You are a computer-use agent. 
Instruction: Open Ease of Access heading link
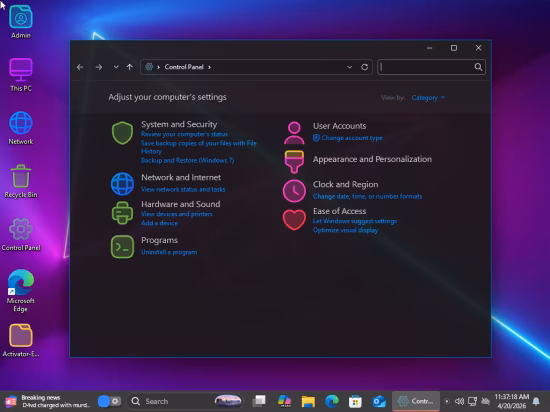coord(339,211)
